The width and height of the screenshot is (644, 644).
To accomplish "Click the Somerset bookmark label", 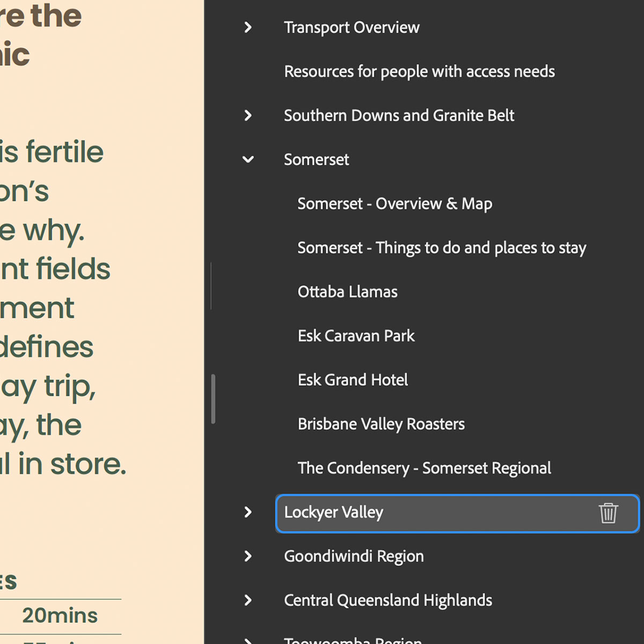I will coord(316,159).
